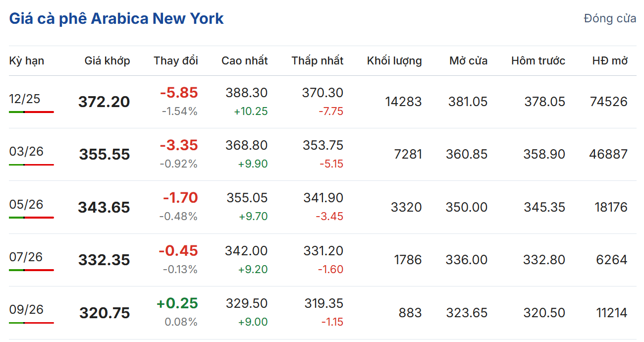Click the +0.25 green change value
The image size is (644, 342).
point(177,303)
